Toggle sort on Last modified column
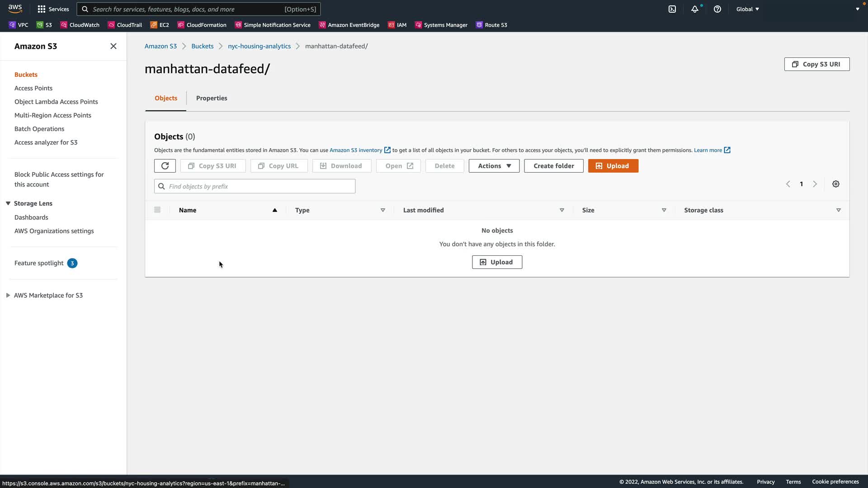Screen dimensions: 868x488 pos(562,210)
